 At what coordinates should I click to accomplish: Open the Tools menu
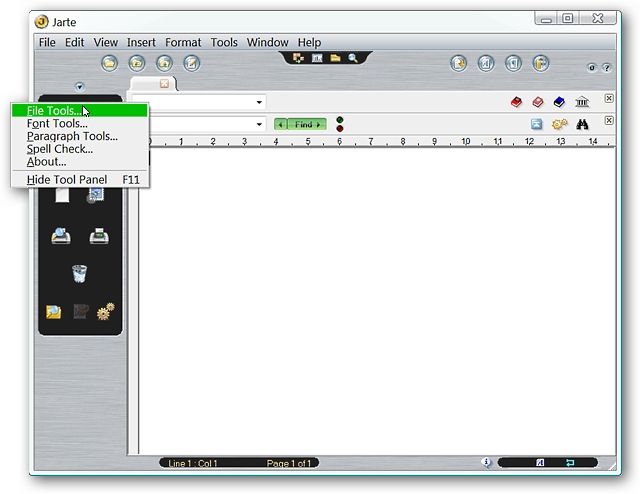coord(224,42)
